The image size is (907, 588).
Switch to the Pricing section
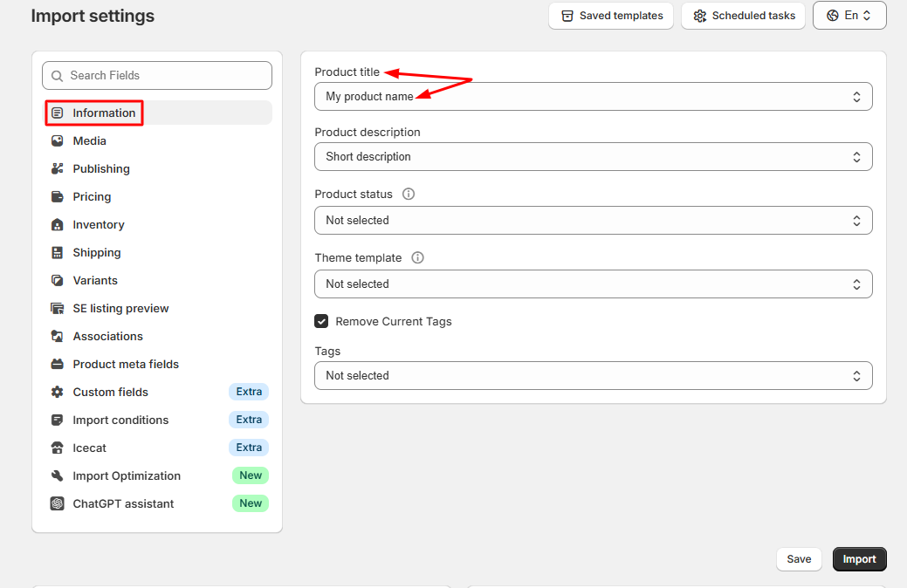(157, 196)
